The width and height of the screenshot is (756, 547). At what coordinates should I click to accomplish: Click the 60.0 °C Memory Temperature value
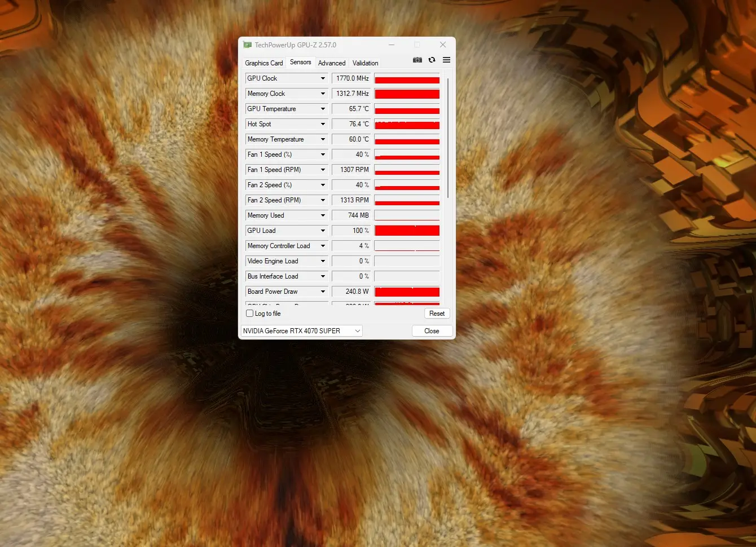(351, 139)
